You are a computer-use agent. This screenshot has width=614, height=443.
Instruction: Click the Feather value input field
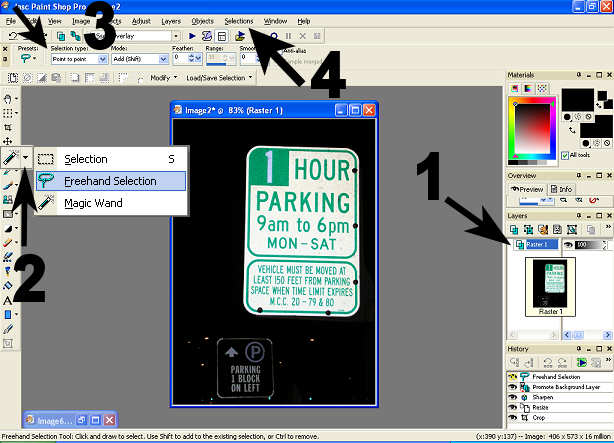pos(181,59)
